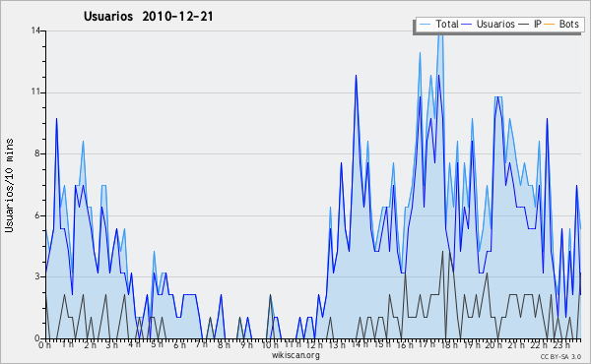This screenshot has width=591, height=364.
Task: Click the gray IP legend line
Action: (524, 25)
